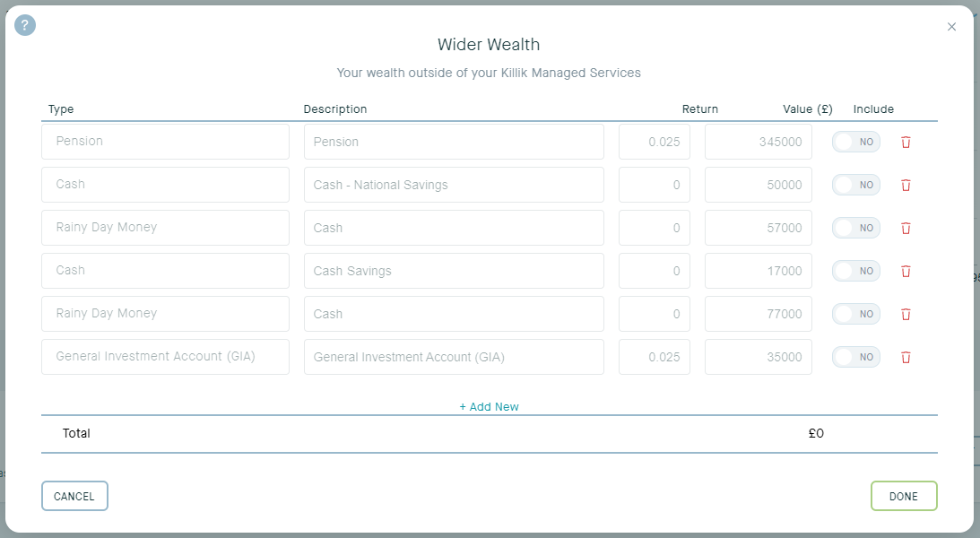The height and width of the screenshot is (538, 980).
Task: Toggle Include for the Cash Savings row
Action: coord(855,271)
